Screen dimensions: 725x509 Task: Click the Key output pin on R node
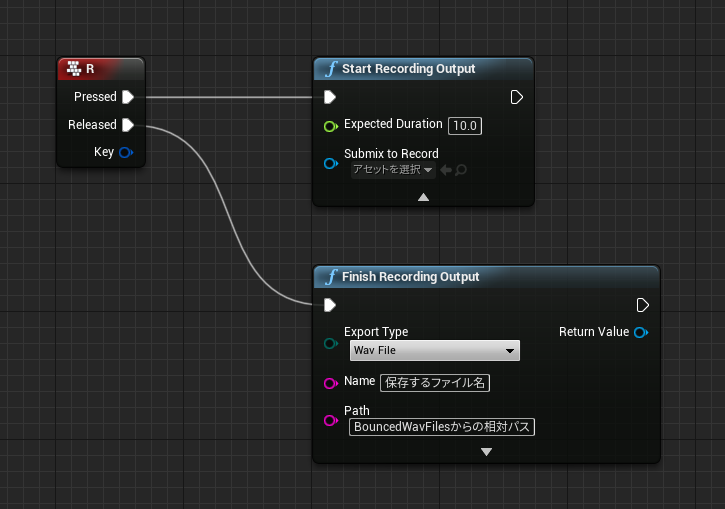coord(126,152)
